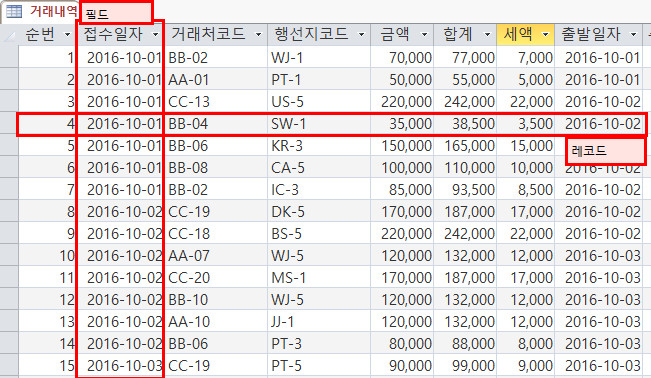The image size is (651, 378).
Task: Click the table icon on 거래내역 tab
Action: [14, 12]
